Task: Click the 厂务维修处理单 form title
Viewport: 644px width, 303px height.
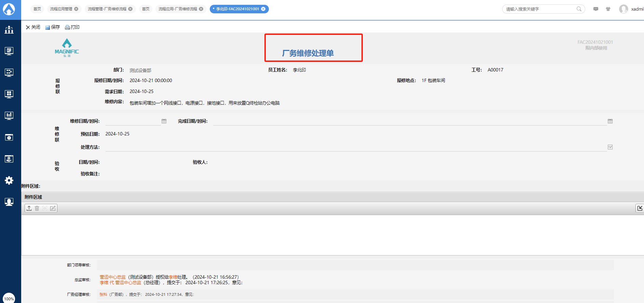Action: [308, 53]
